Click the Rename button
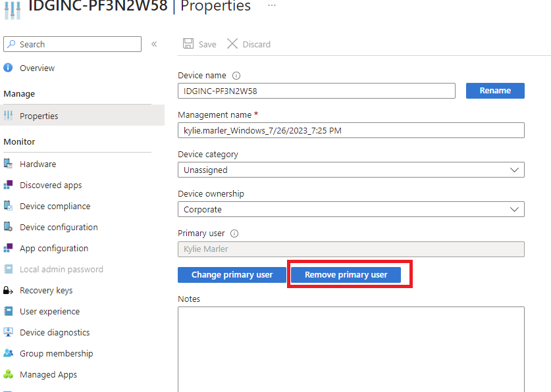The image size is (551, 392). (495, 91)
